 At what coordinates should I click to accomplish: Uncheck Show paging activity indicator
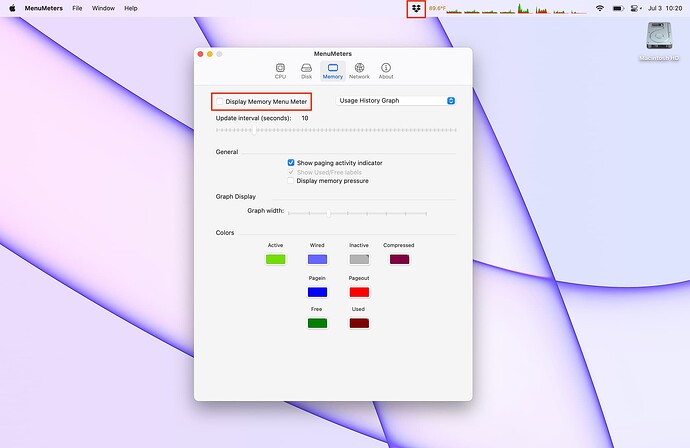coord(291,163)
